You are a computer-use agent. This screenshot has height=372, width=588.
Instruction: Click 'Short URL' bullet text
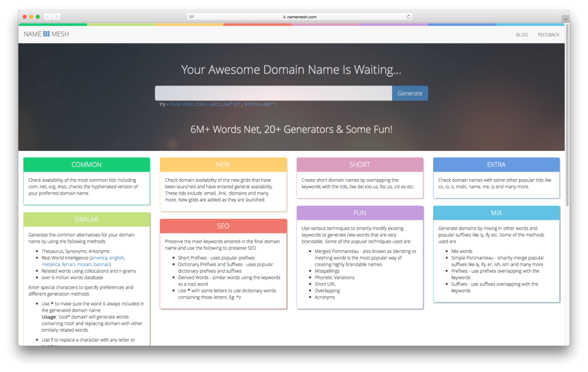[325, 284]
